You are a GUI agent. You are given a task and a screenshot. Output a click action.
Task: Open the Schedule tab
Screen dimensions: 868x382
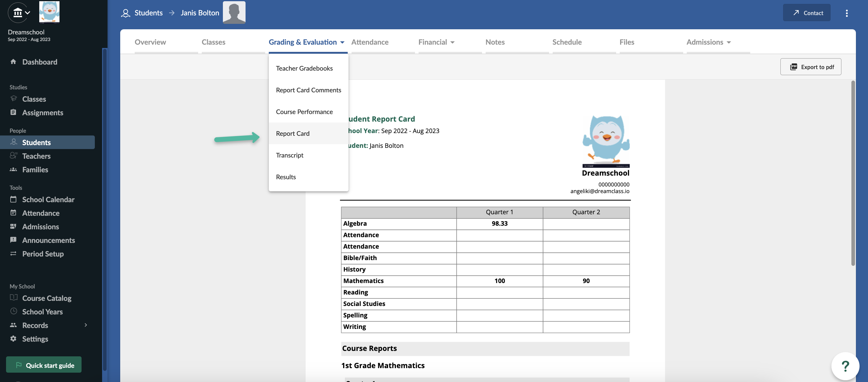point(567,42)
